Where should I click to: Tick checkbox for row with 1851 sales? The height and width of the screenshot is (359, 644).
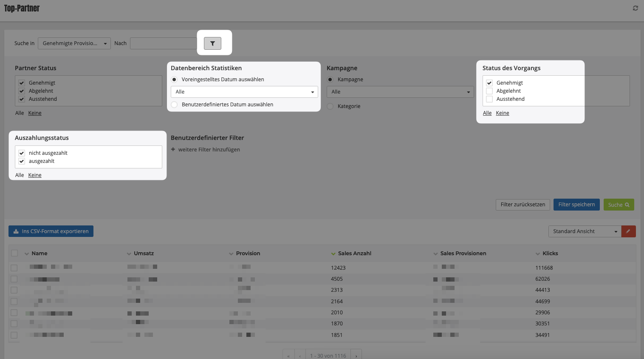point(14,335)
